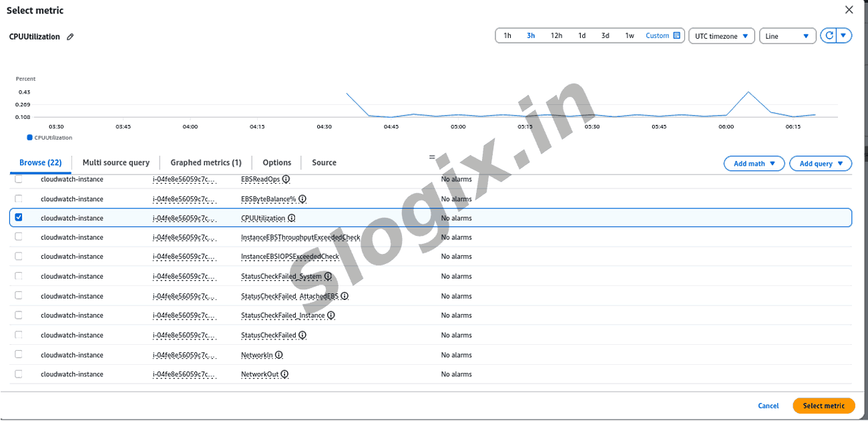
Task: Open the Multi source query tab
Action: point(116,162)
